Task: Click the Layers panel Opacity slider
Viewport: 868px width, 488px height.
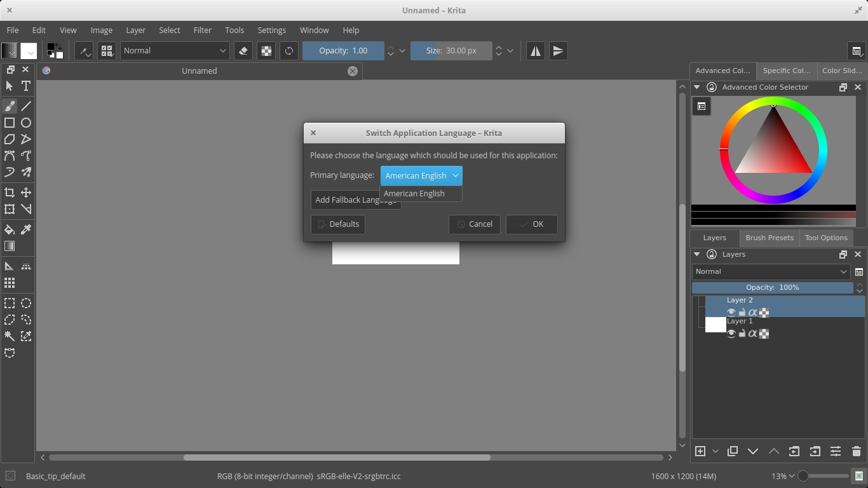Action: [x=772, y=288]
